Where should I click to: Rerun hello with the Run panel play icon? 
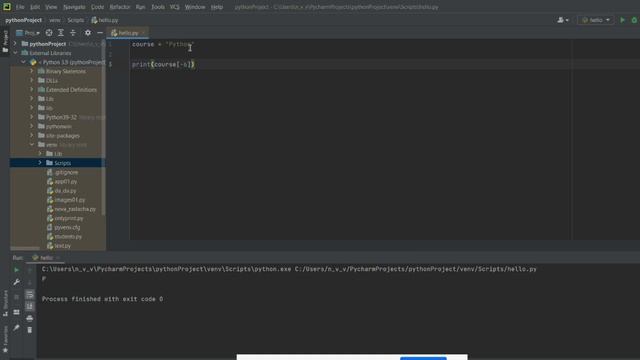(16, 270)
